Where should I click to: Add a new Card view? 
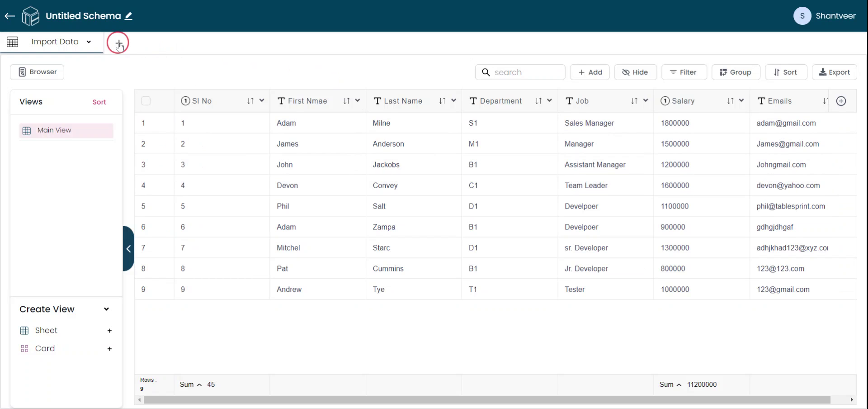109,349
